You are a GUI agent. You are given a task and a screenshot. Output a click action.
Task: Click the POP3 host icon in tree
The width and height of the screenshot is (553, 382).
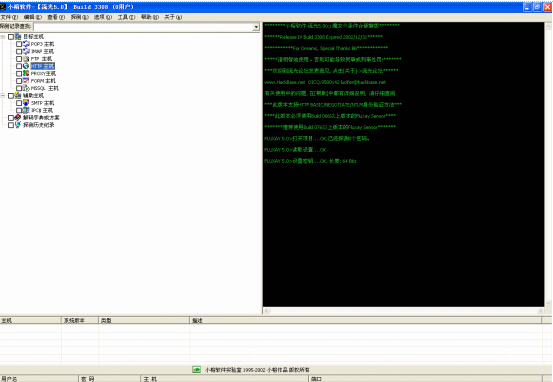tap(26, 44)
